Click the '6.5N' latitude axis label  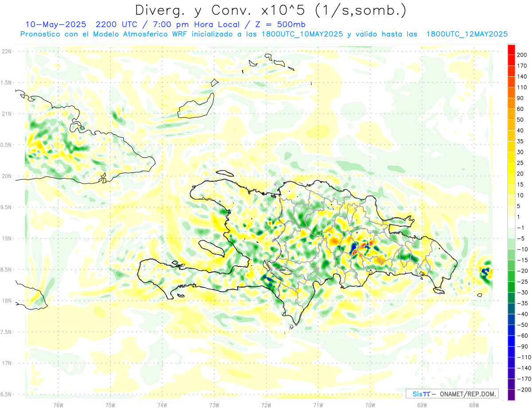pyautogui.click(x=6, y=394)
